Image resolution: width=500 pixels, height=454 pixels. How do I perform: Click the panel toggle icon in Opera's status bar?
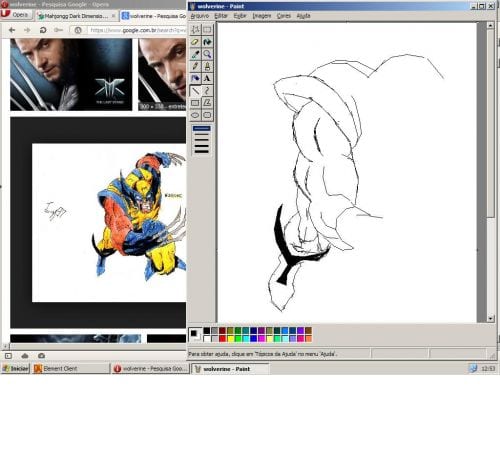(8, 356)
